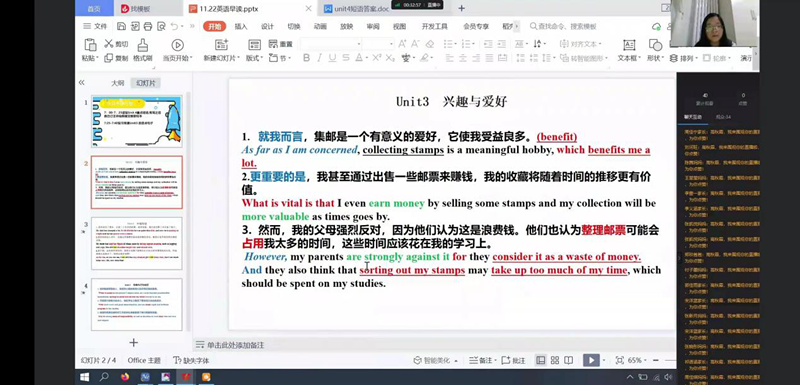
Task: Click the New Slide (新建幻灯片) icon
Action: (221, 45)
